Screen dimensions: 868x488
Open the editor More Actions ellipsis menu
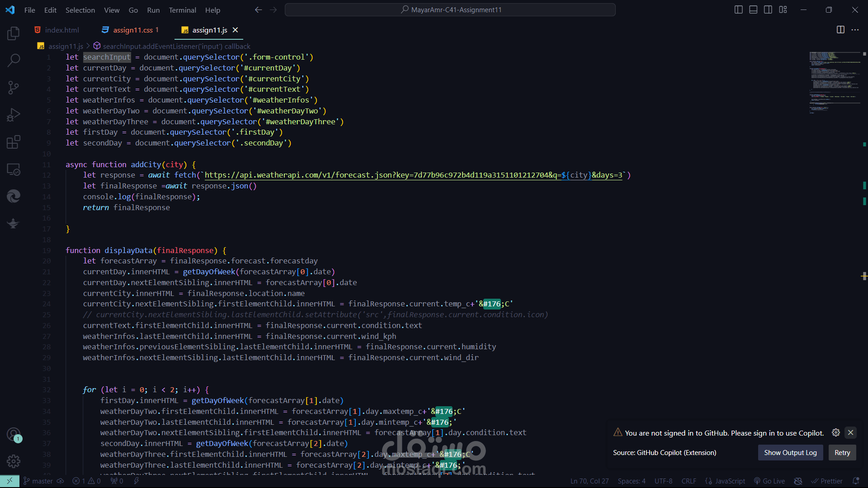tap(855, 30)
